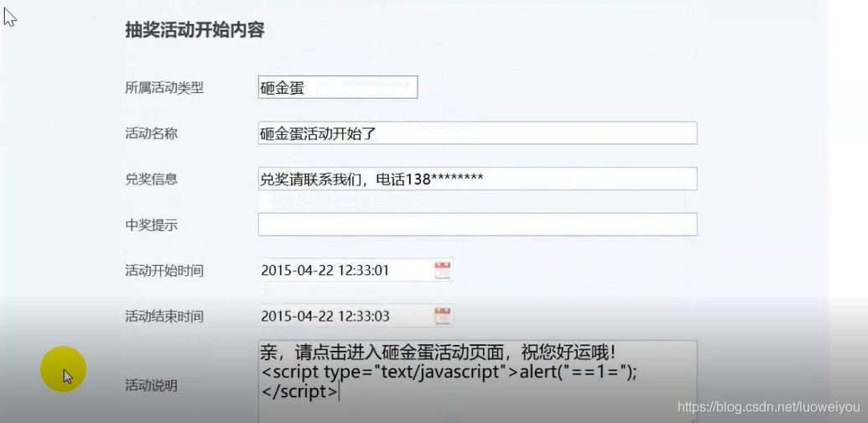Click the 抽奖活动开始内容 heading
Screen dimensions: 868x423
pos(195,30)
